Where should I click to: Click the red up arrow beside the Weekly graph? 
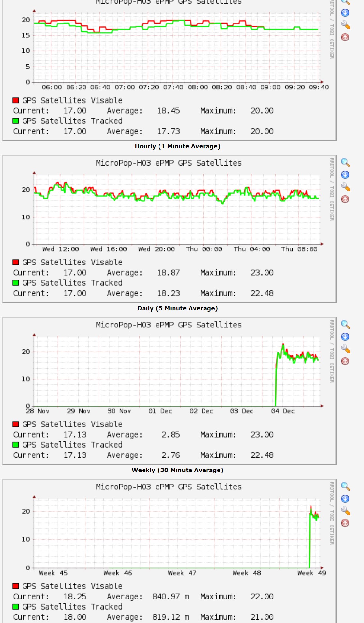(345, 361)
